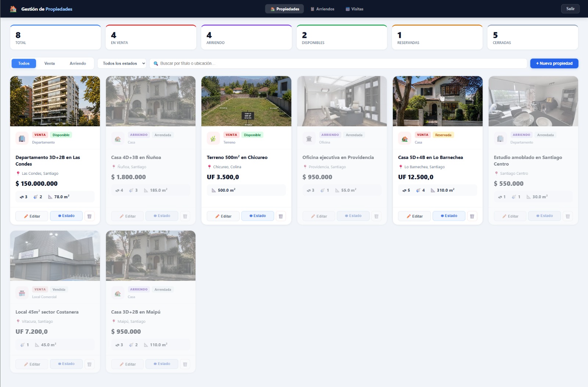Screen dimensions: 588x387
Task: Click the Vendida status badge
Action: pyautogui.click(x=59, y=289)
